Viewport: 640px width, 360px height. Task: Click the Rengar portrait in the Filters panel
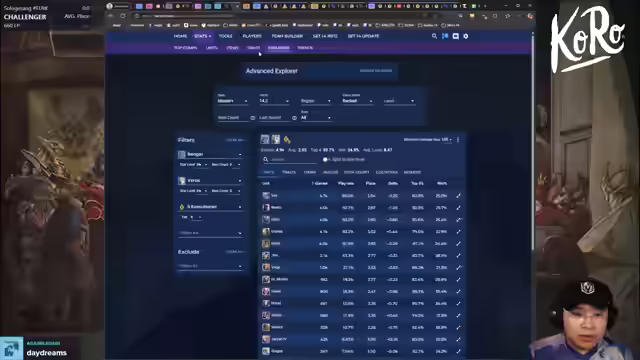(x=182, y=154)
